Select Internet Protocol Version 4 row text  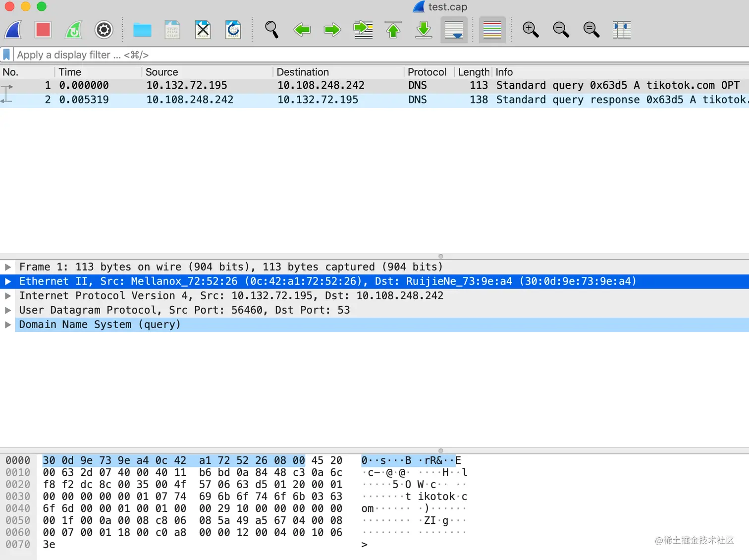(x=231, y=295)
